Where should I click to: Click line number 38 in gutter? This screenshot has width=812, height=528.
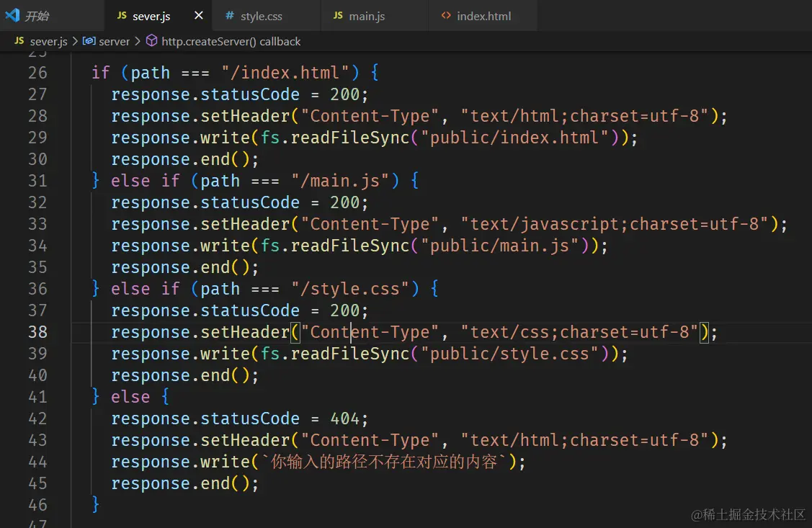(37, 332)
